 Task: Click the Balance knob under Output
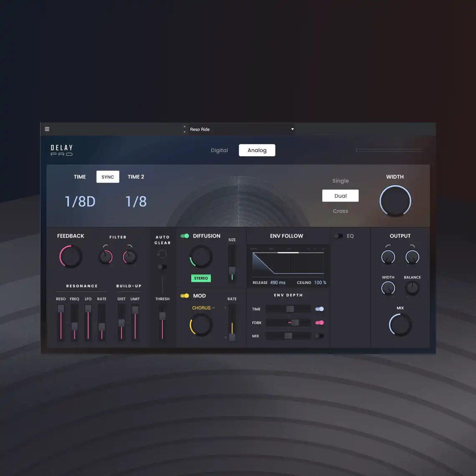[412, 288]
